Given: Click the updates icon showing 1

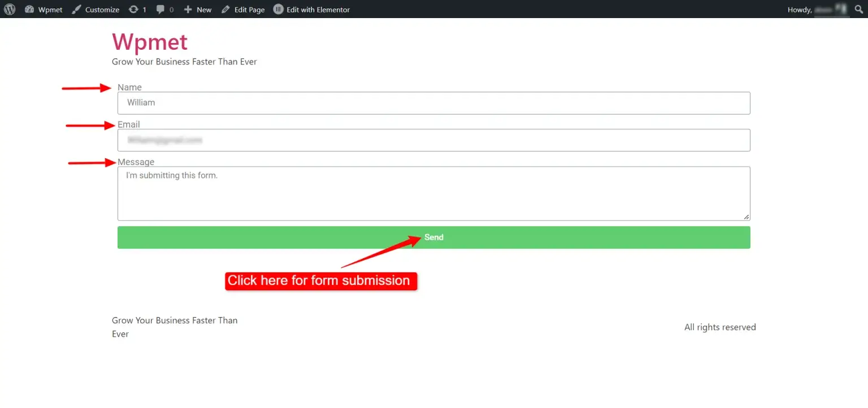Looking at the screenshot, I should point(137,9).
